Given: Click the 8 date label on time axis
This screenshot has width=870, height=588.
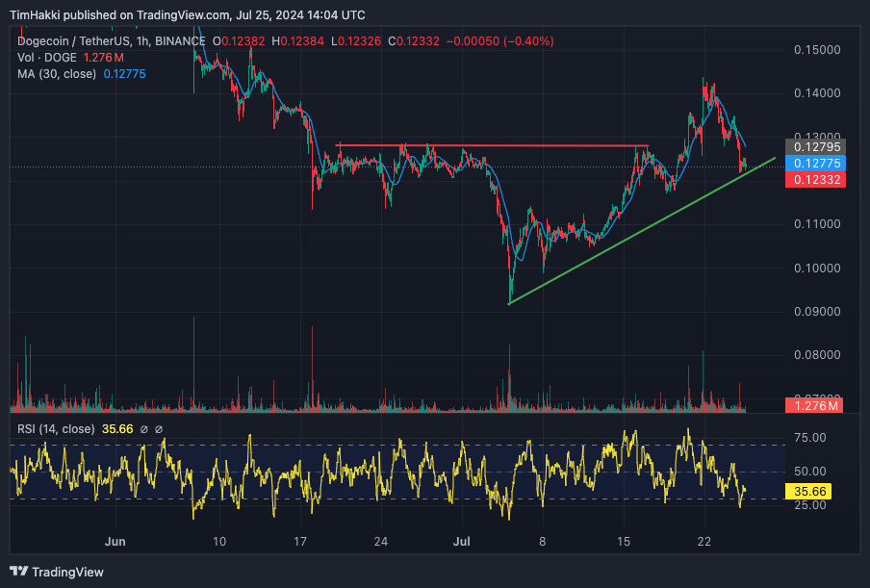Looking at the screenshot, I should point(542,542).
